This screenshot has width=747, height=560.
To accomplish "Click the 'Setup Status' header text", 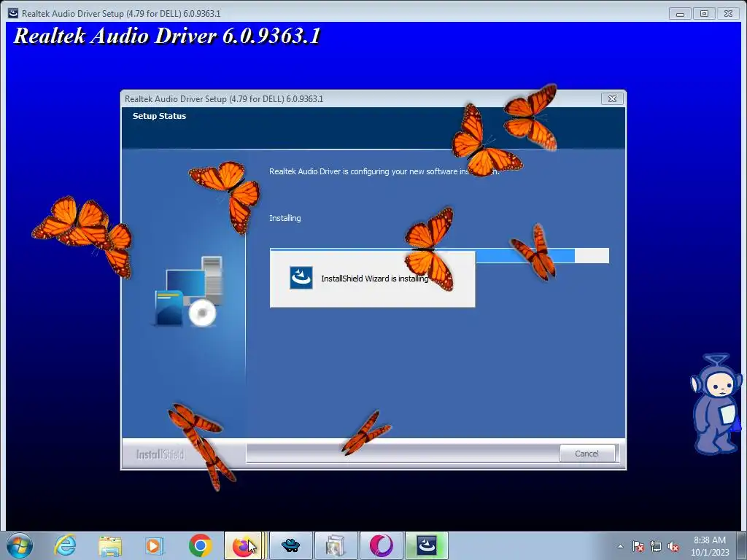I will pyautogui.click(x=159, y=116).
